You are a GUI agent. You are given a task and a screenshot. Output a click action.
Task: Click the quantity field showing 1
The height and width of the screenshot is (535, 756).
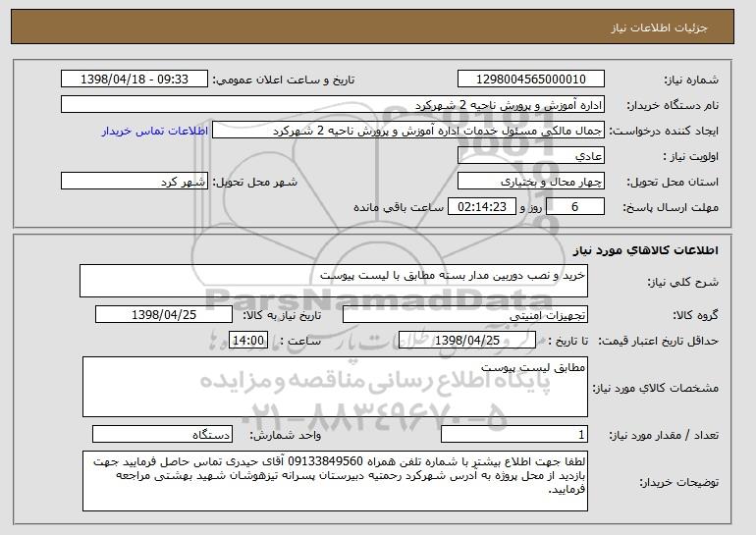pos(514,434)
